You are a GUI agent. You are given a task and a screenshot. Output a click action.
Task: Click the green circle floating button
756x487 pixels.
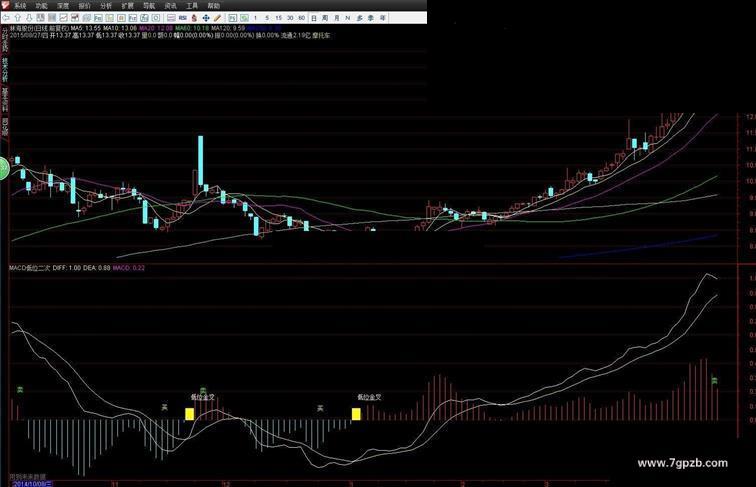[4, 168]
